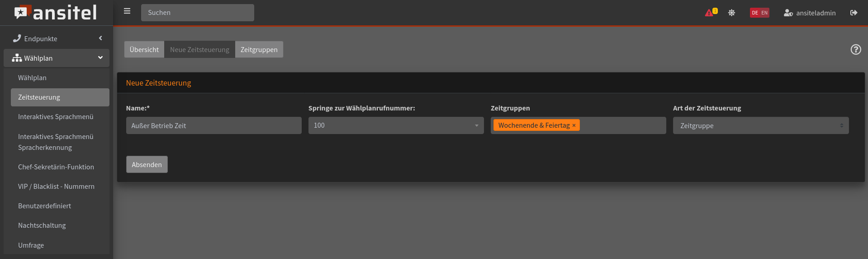Viewport: 868px width, 259px height.
Task: Open Nachtschaltung in the sidebar
Action: tap(42, 225)
